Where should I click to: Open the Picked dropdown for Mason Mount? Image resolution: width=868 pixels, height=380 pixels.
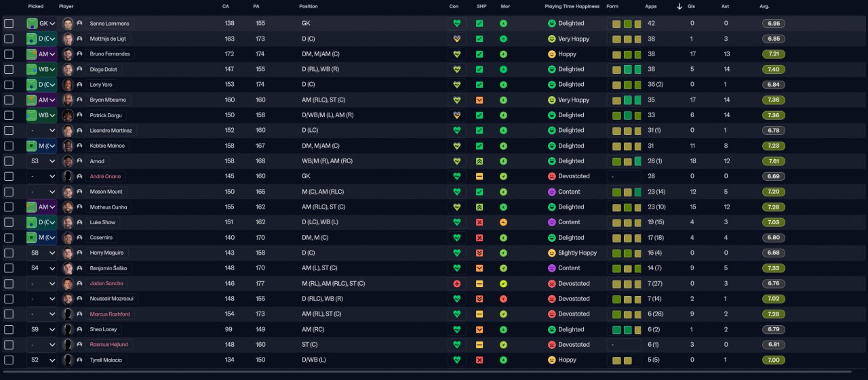tap(41, 192)
